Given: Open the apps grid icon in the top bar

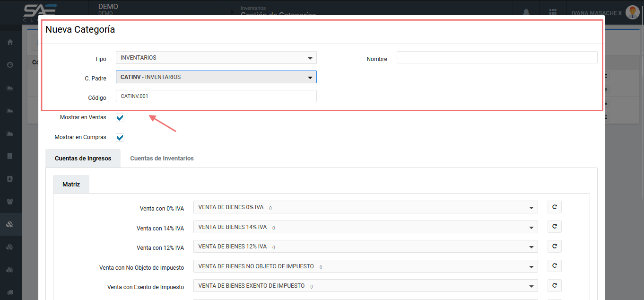Looking at the screenshot, I should [553, 12].
